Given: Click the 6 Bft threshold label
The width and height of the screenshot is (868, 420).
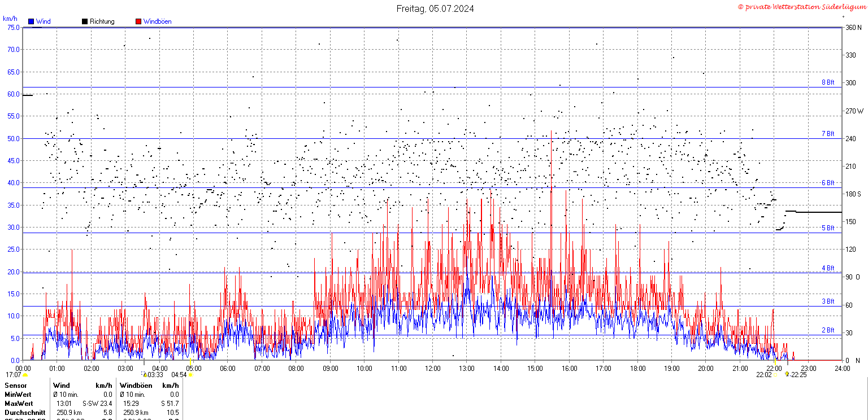Looking at the screenshot, I should click(828, 183).
